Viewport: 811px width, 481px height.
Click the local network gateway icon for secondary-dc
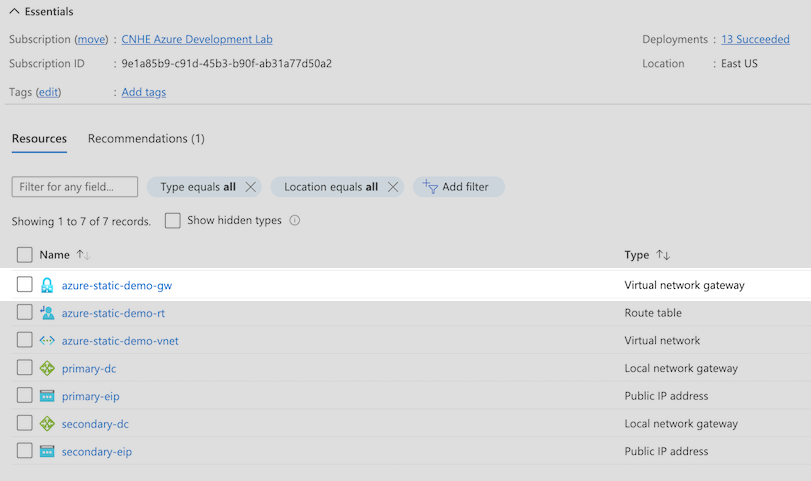click(x=47, y=424)
